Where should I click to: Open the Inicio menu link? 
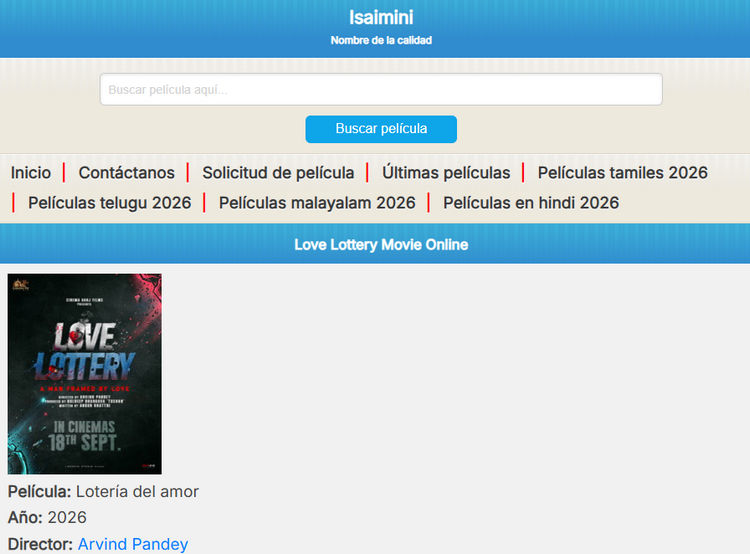[31, 173]
